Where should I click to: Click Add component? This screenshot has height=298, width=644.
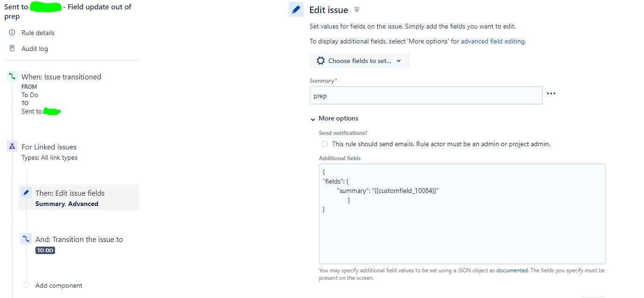point(59,285)
